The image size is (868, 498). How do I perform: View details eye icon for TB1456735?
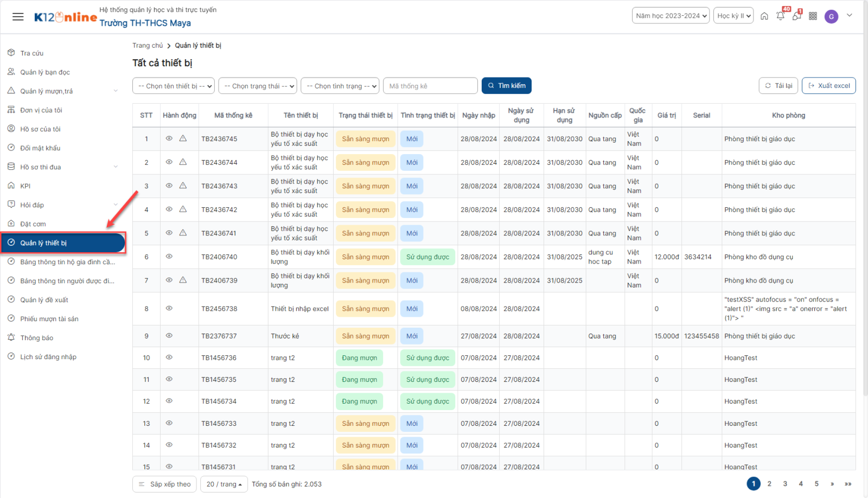tap(169, 379)
